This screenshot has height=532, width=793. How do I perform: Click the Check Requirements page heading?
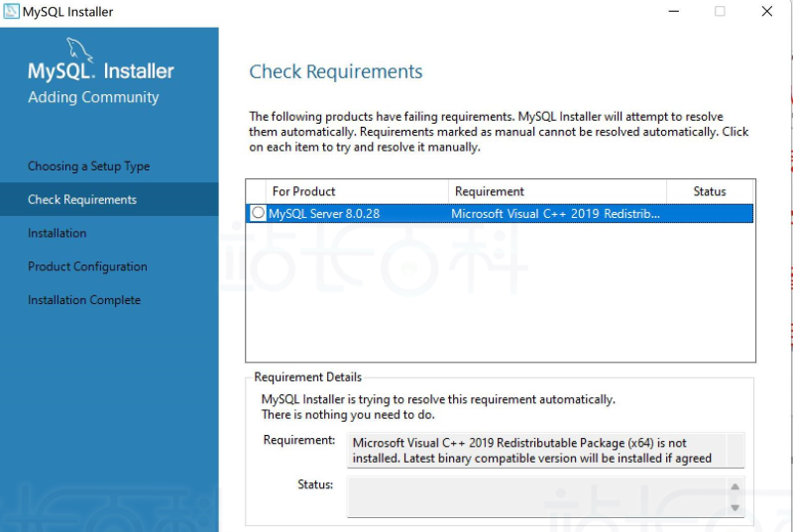click(x=336, y=71)
